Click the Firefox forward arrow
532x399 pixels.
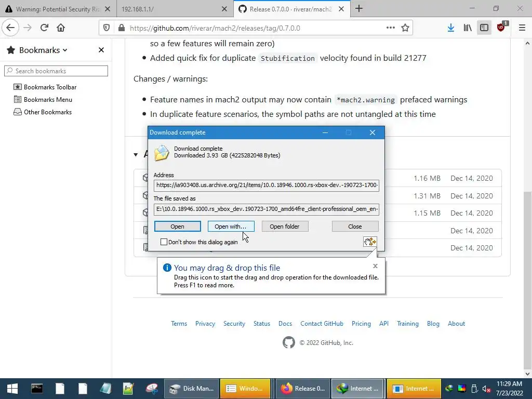point(28,28)
